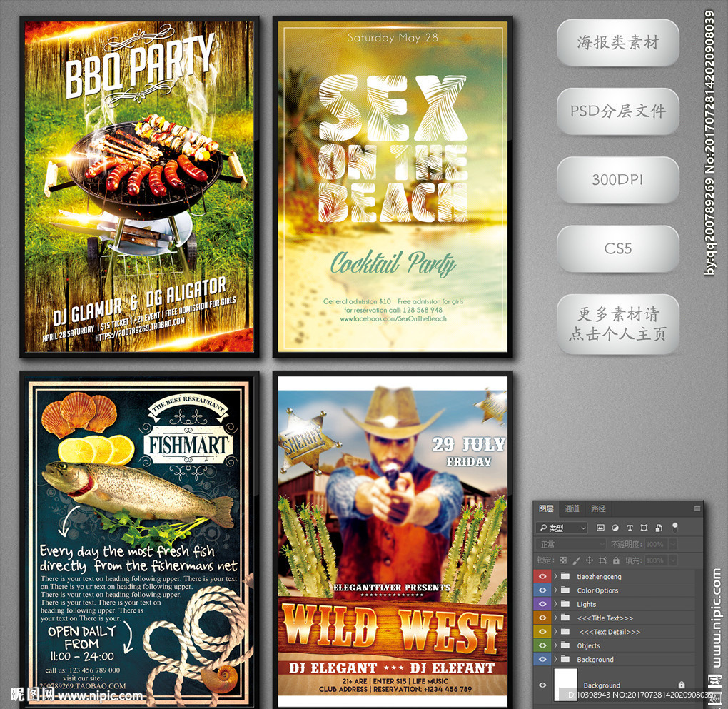
Task: Click the search magnifier in the layer filter
Action: 543,528
